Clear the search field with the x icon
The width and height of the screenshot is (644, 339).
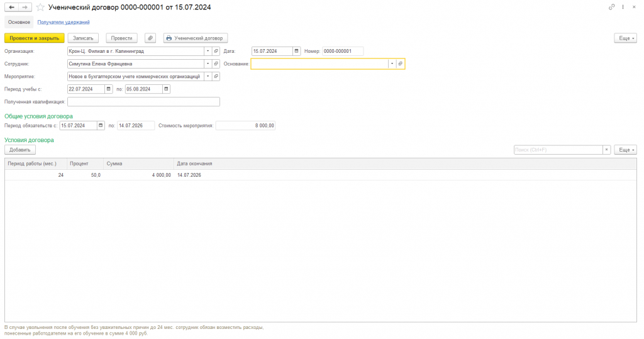pyautogui.click(x=607, y=150)
